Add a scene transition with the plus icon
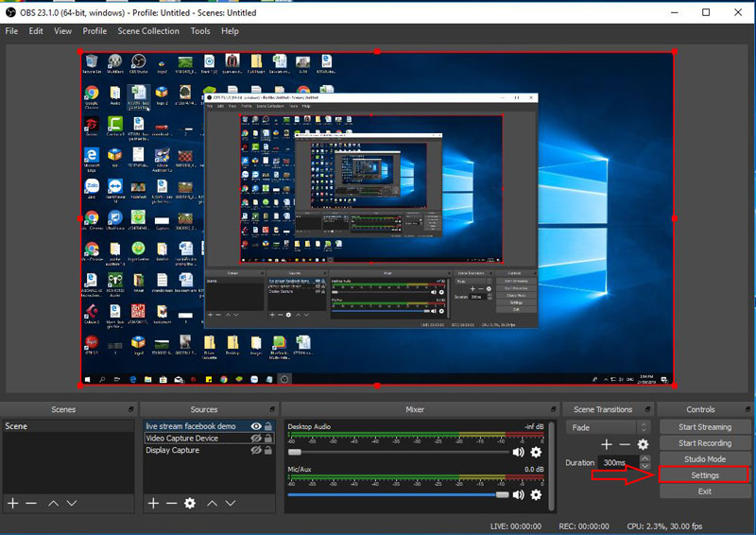The image size is (756, 535). (607, 444)
